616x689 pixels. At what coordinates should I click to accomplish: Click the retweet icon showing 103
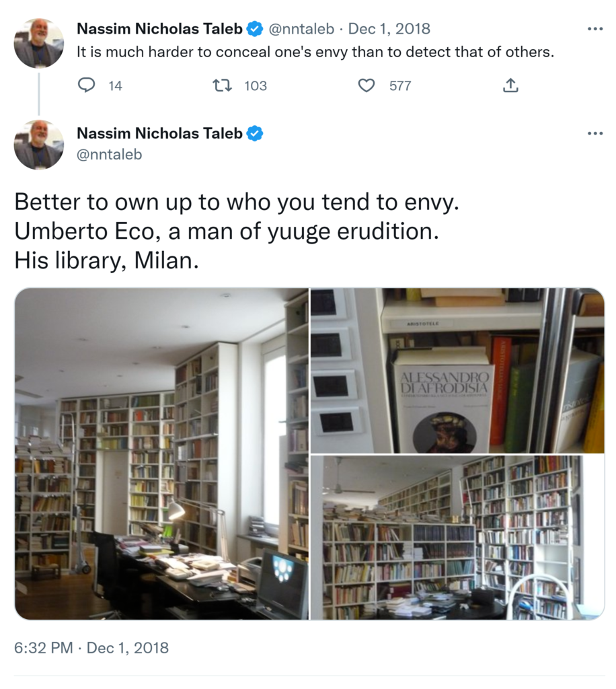tap(222, 85)
